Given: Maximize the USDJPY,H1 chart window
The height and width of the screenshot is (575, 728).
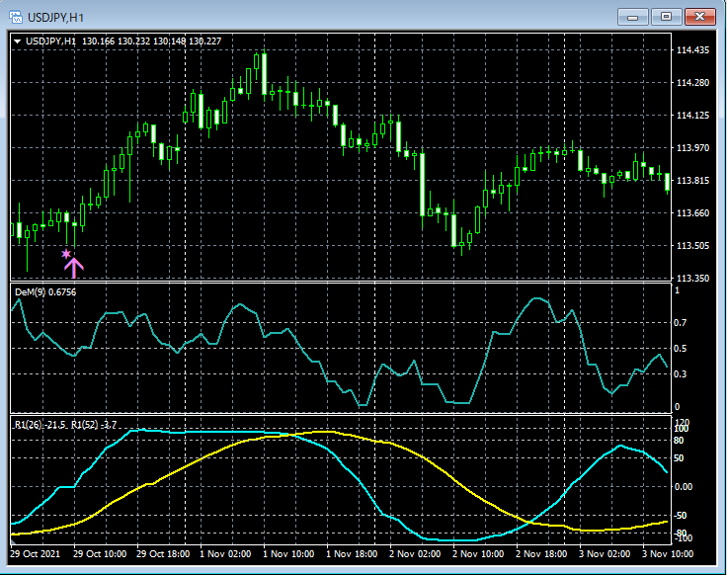Looking at the screenshot, I should [665, 17].
